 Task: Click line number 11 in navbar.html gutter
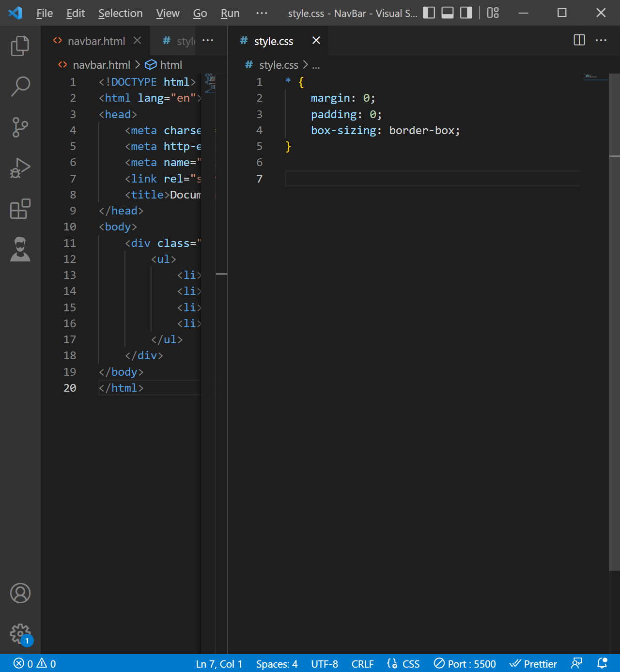[x=70, y=243]
